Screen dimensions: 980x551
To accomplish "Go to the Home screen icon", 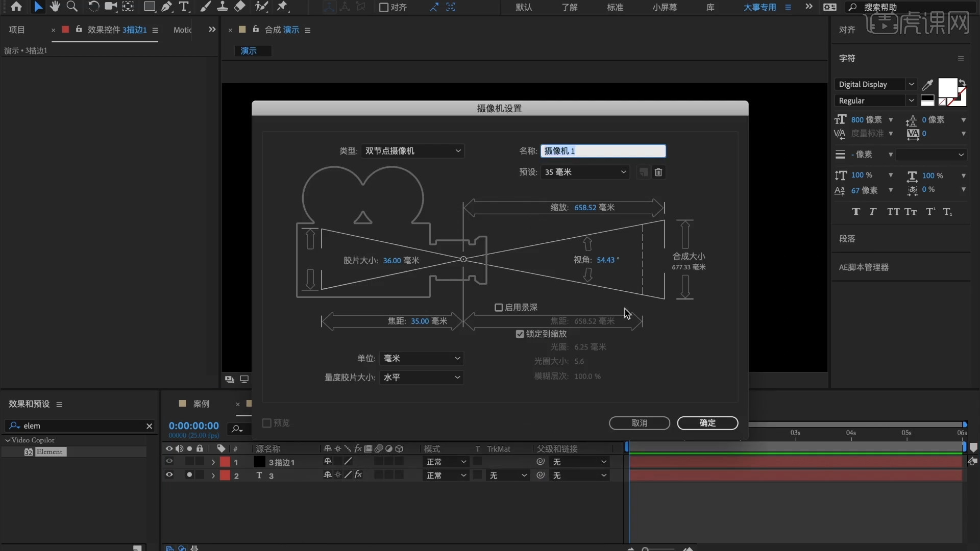I will click(16, 7).
